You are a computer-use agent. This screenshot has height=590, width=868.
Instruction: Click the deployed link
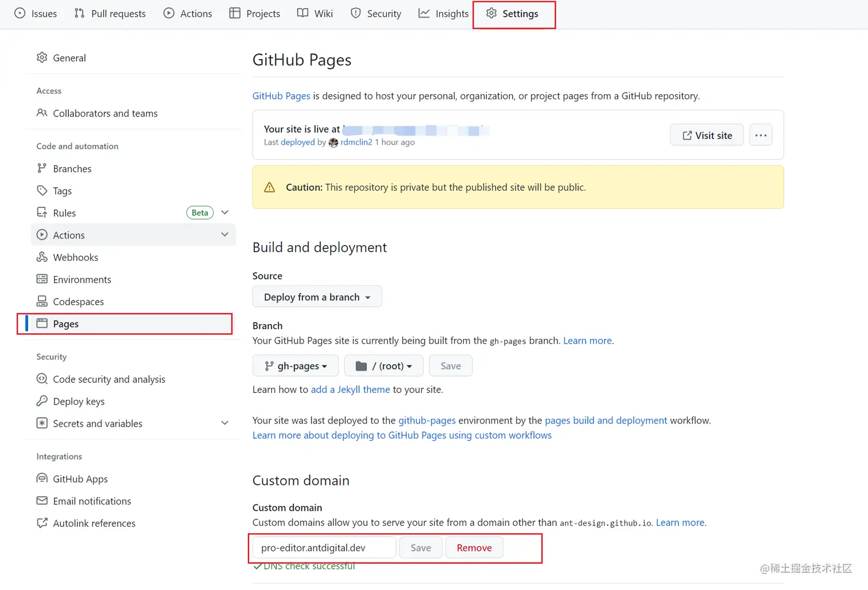point(297,142)
